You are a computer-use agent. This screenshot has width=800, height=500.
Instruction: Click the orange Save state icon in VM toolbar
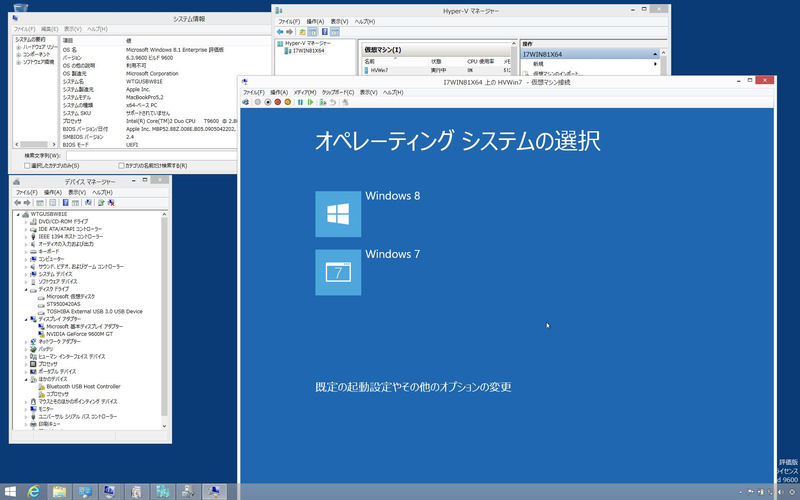[287, 102]
